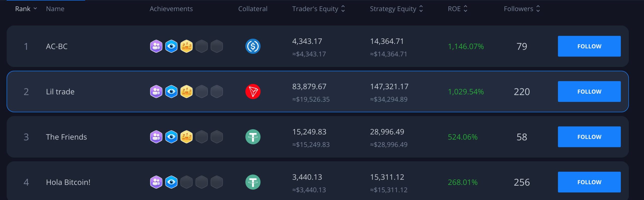Sort traders by ROE
Viewport: 644px width, 200px height.
458,9
